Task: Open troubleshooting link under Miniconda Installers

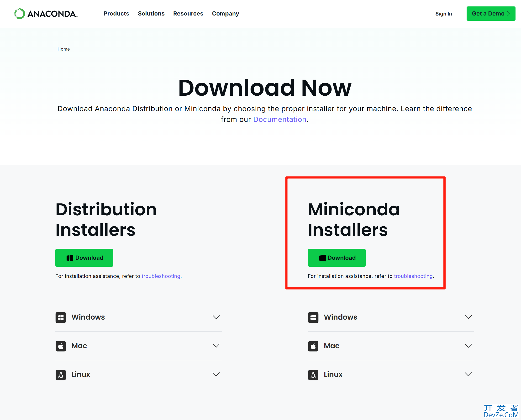Action: coord(413,276)
